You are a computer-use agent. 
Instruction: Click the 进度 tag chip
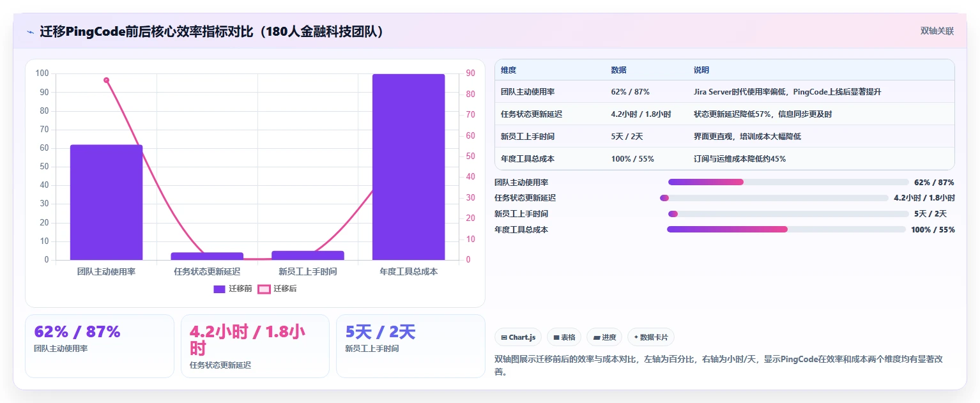(604, 337)
